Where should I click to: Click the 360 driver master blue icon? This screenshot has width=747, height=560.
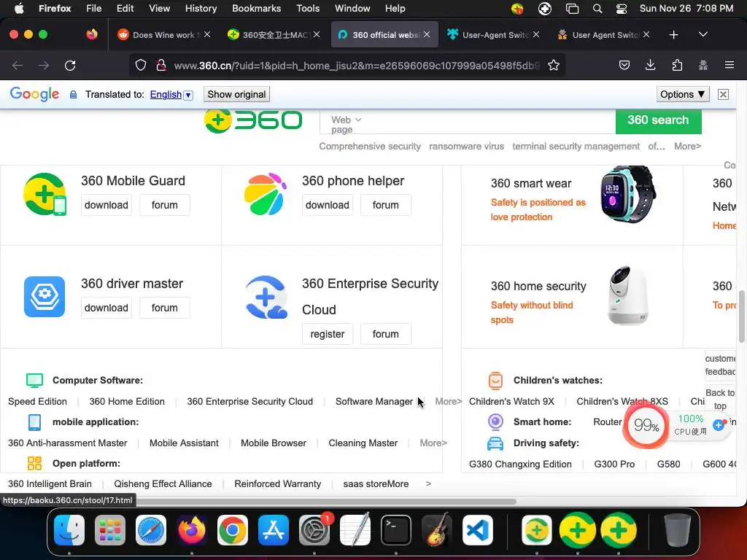click(x=44, y=297)
